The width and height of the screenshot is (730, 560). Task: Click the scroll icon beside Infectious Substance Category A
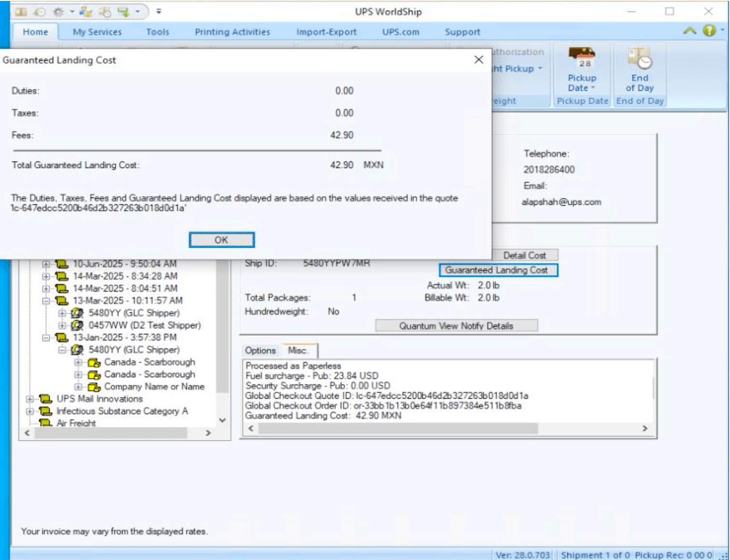[x=45, y=411]
